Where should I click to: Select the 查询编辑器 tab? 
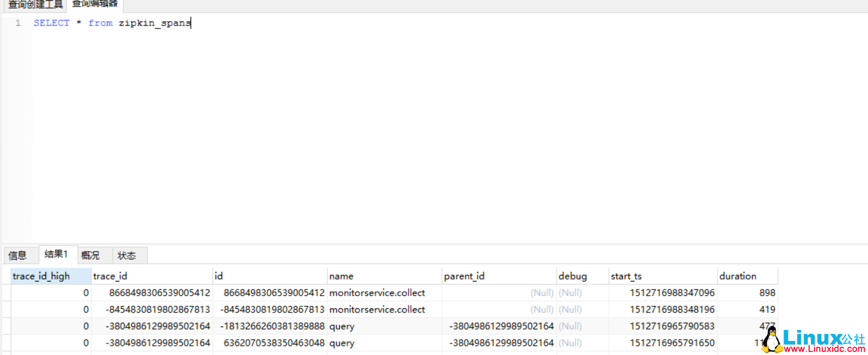pos(95,3)
